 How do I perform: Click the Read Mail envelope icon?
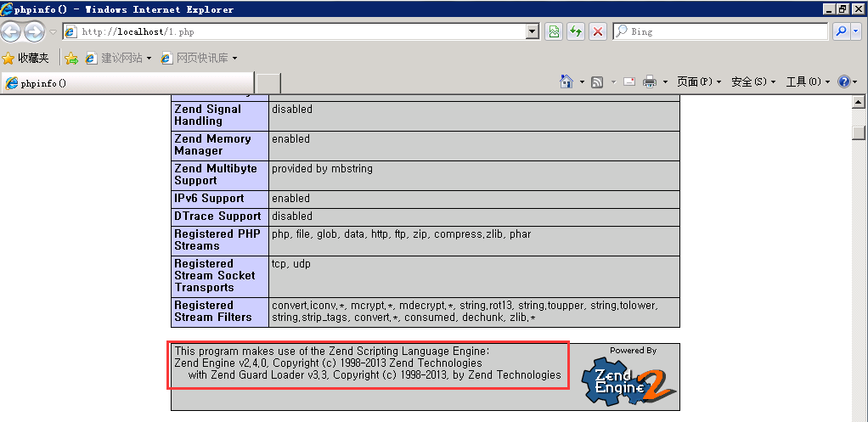pos(629,82)
